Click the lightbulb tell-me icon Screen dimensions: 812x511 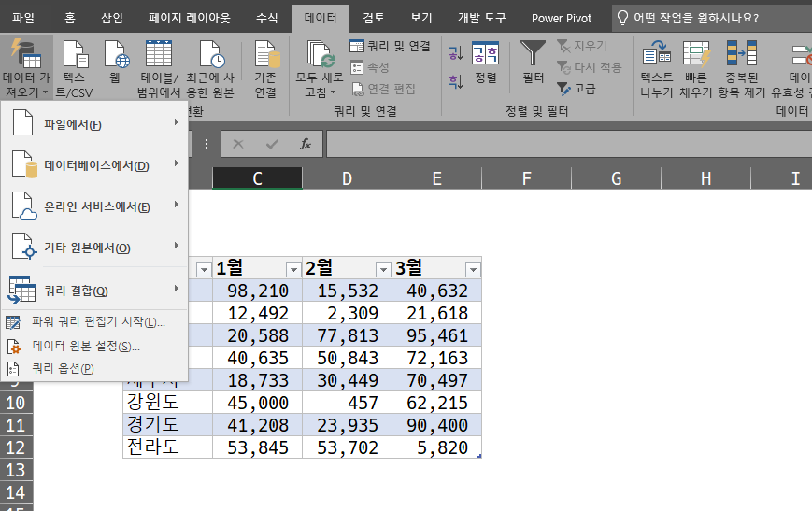[x=622, y=18]
